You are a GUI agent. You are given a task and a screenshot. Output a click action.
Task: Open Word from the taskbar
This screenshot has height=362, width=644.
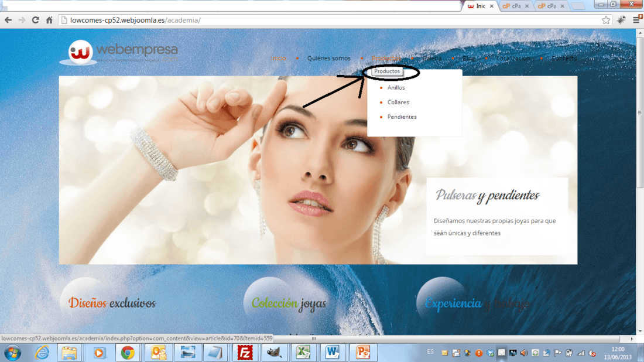click(333, 353)
